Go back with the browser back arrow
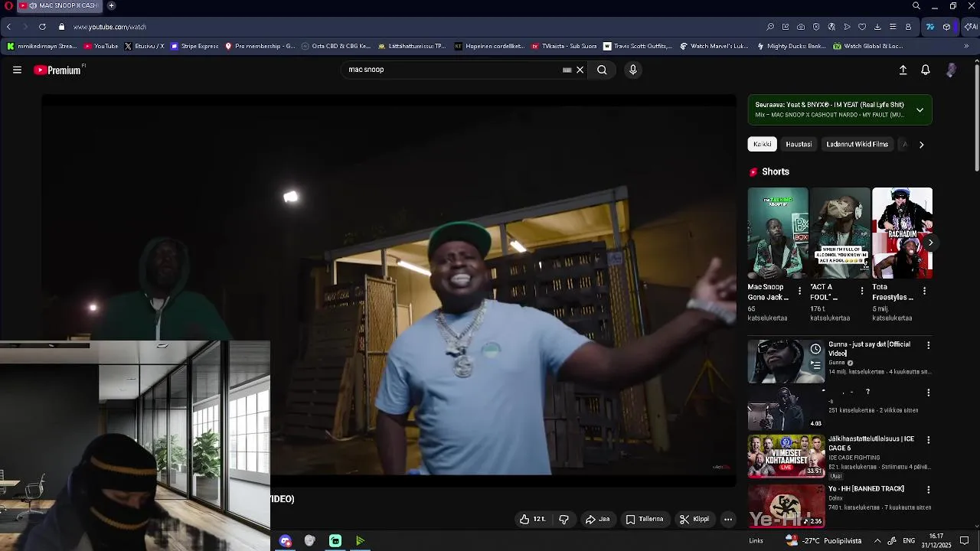This screenshot has height=551, width=980. click(8, 27)
